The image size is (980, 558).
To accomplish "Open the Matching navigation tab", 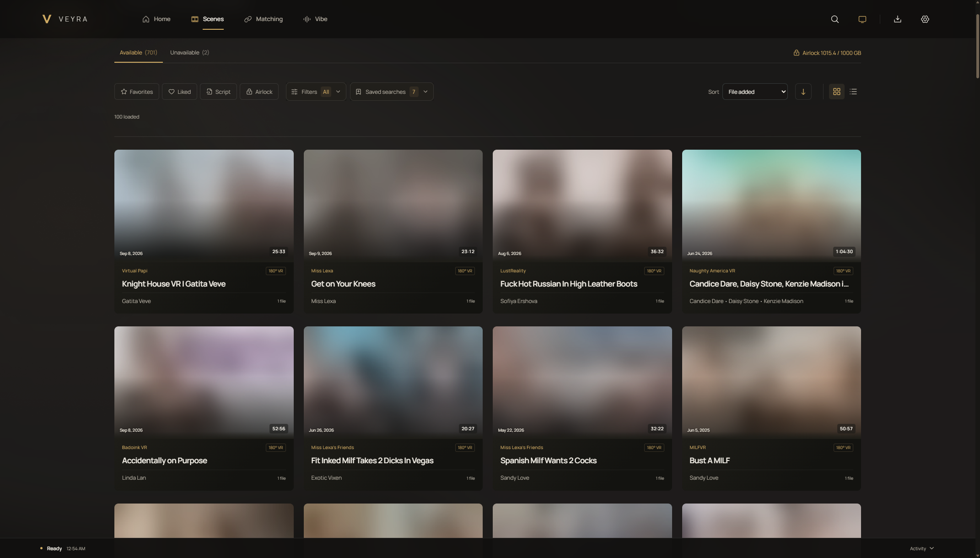I will 264,19.
